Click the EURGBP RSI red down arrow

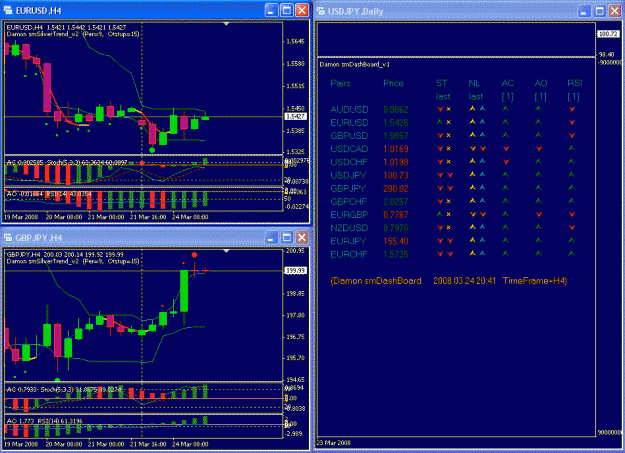point(572,215)
